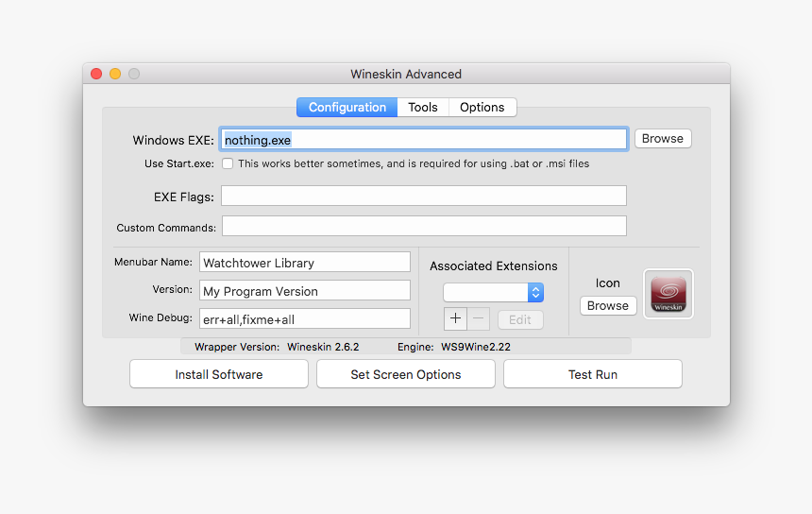Close the Wineskin Advanced window
The height and width of the screenshot is (514, 812).
click(96, 74)
